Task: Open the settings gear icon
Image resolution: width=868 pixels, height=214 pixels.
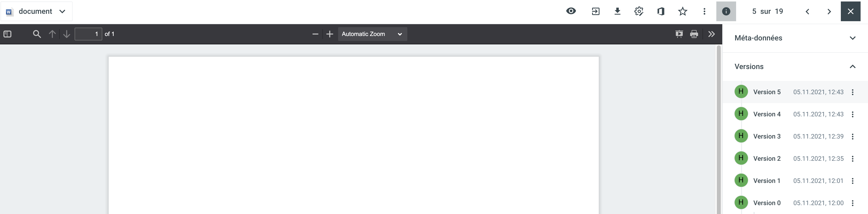Action: (639, 11)
